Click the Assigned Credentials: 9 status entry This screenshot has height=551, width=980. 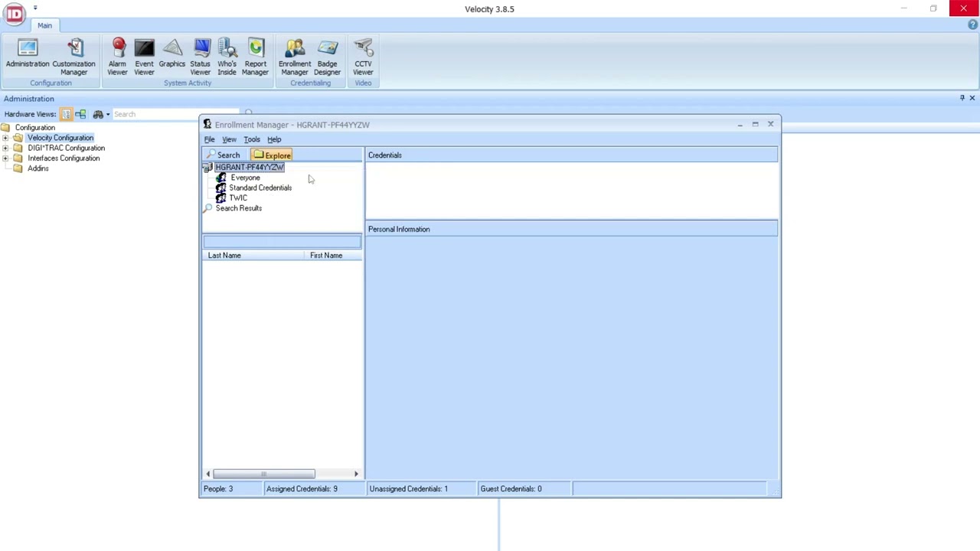[x=313, y=489]
